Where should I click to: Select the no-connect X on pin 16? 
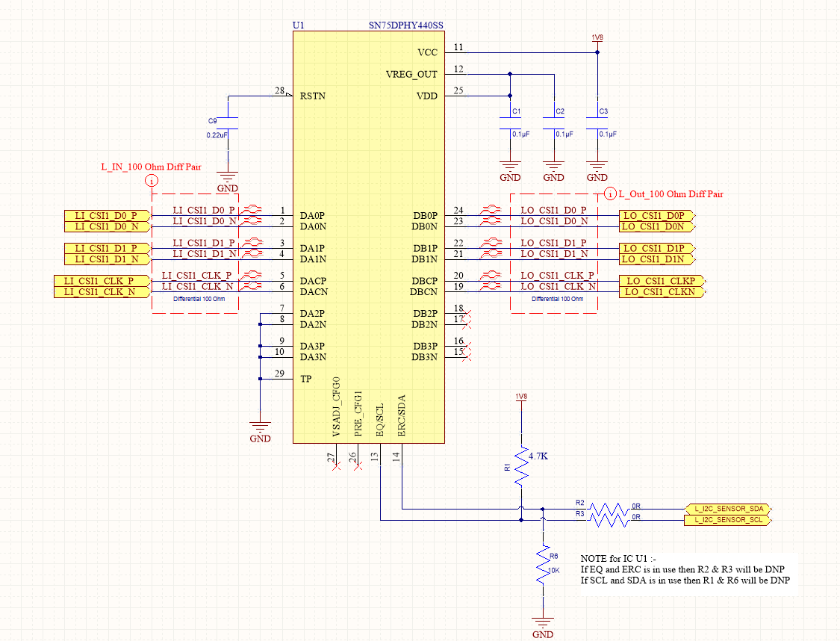coord(466,346)
